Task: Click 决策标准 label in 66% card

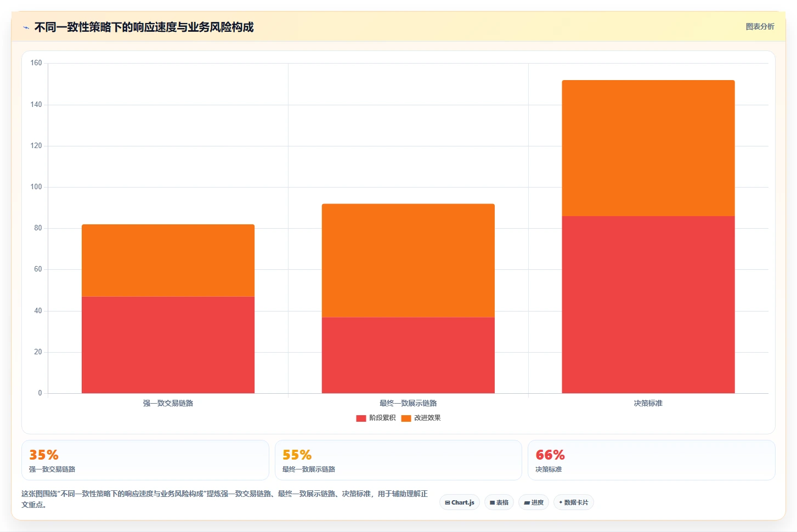Action: tap(549, 469)
